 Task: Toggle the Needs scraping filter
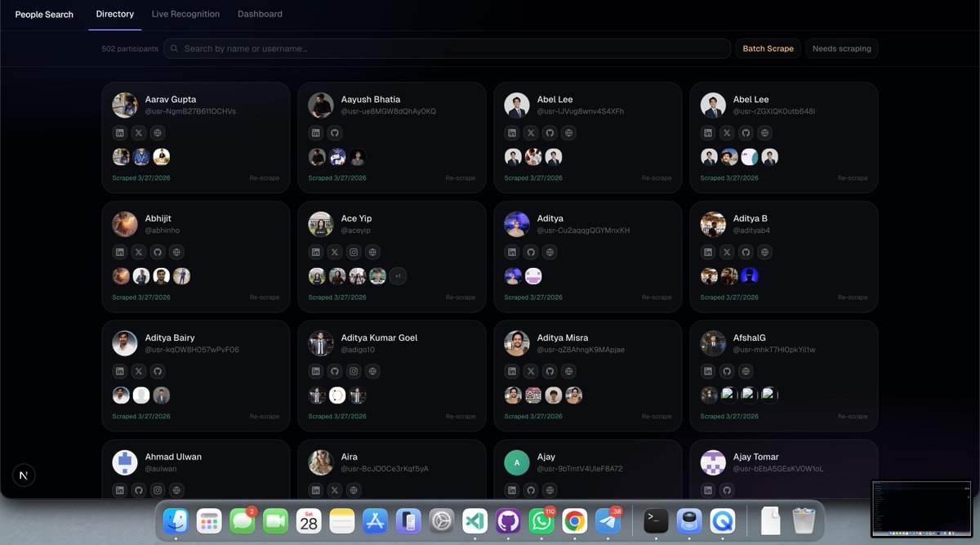841,49
